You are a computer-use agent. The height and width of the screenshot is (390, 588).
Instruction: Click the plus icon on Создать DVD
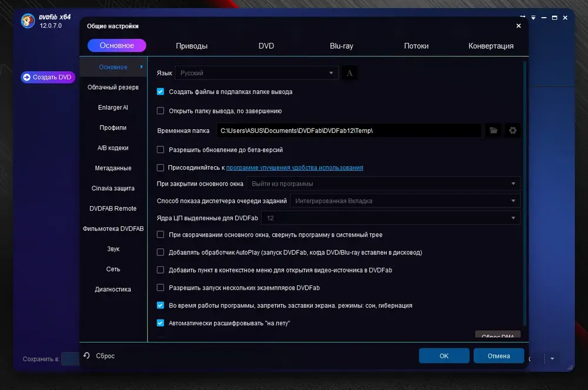[26, 77]
